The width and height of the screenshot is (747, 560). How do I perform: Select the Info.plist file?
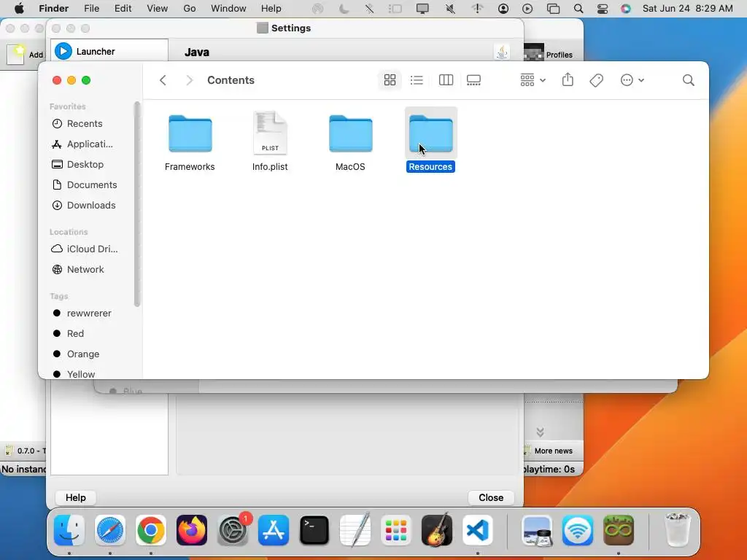(270, 133)
